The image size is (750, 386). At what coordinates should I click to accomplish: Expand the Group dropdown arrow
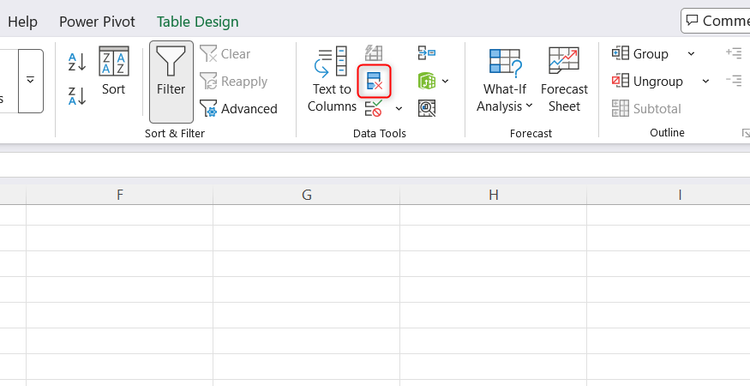[x=691, y=54]
